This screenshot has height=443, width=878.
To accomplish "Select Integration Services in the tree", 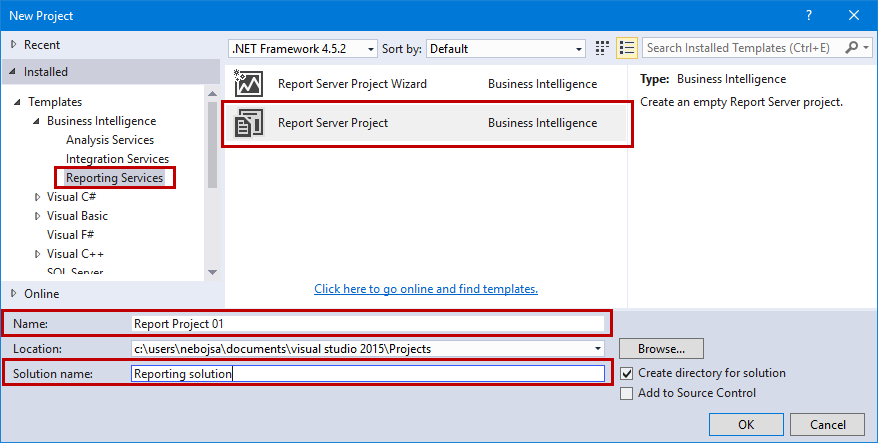I will coord(117,159).
